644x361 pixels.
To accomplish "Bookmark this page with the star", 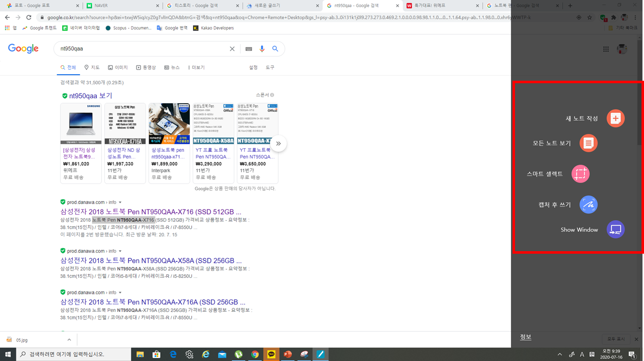I will click(x=590, y=17).
